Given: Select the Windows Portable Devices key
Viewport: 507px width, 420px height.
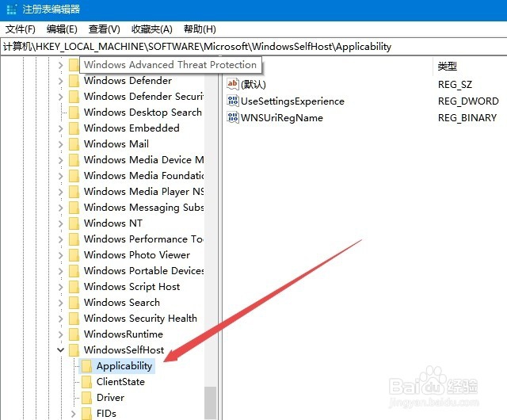Looking at the screenshot, I should [143, 271].
